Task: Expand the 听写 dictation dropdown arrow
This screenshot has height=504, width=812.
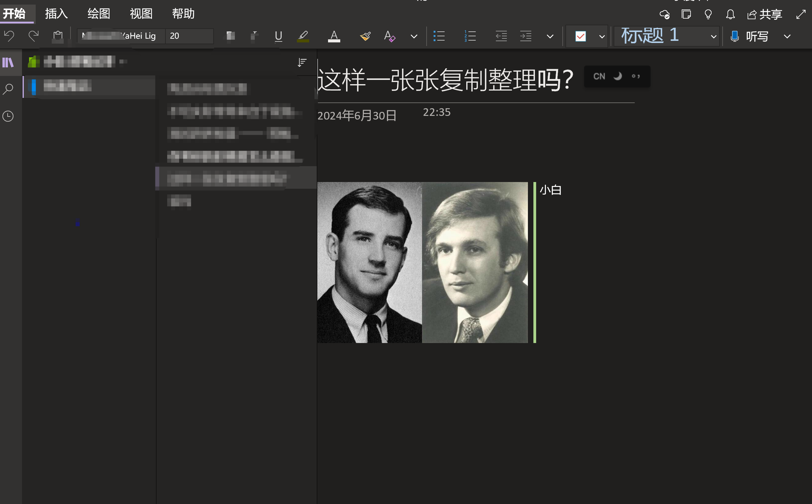Action: coord(787,36)
